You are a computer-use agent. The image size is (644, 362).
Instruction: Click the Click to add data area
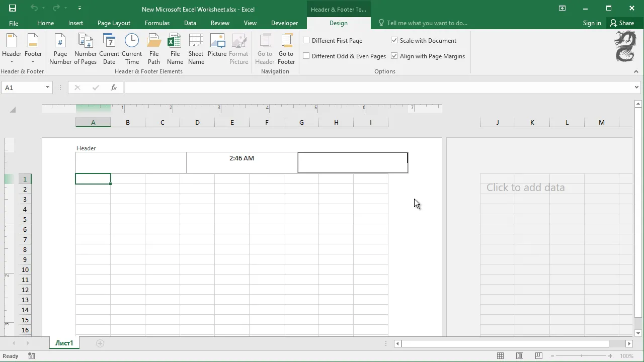pos(525,188)
